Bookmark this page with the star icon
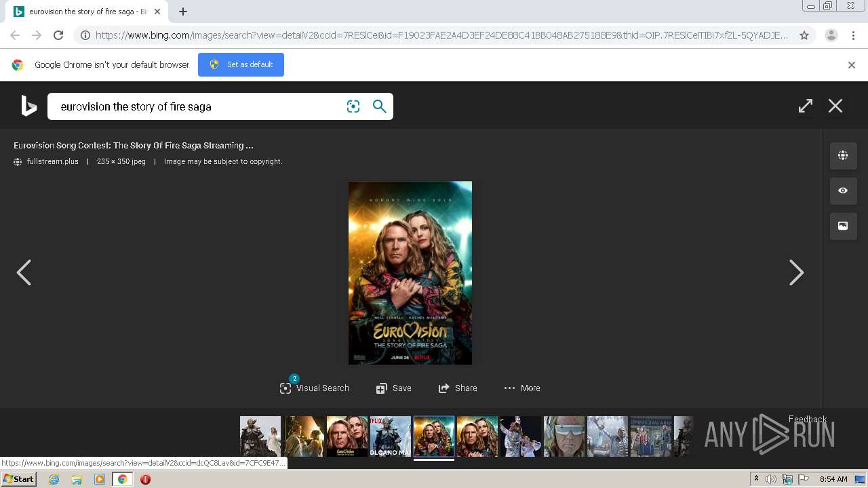The width and height of the screenshot is (868, 488). tap(804, 35)
